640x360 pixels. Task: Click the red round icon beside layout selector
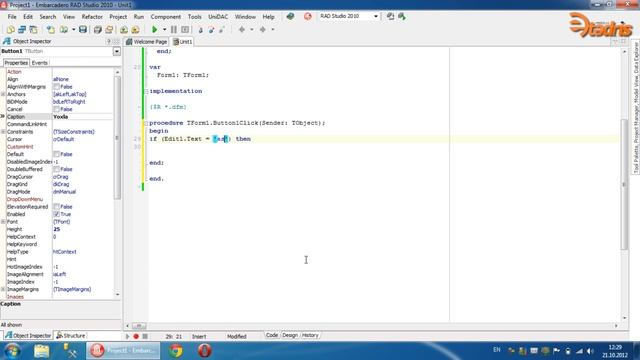(x=307, y=16)
